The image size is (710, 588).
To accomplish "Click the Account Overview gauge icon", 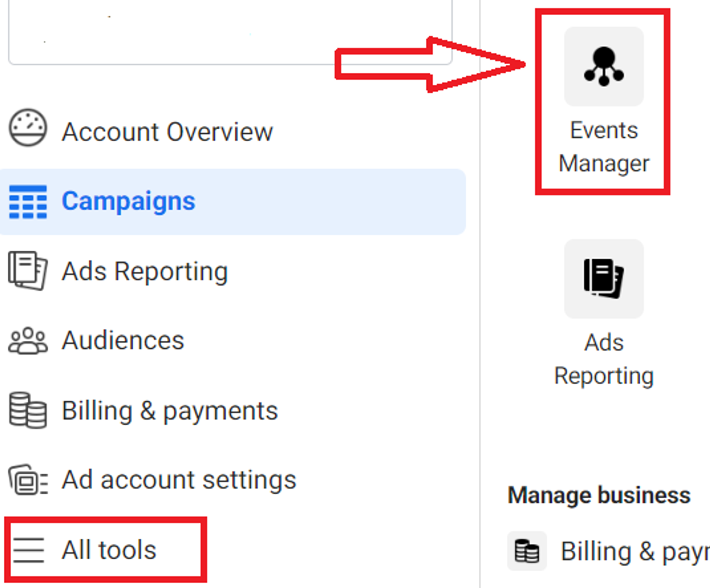I will tap(28, 128).
